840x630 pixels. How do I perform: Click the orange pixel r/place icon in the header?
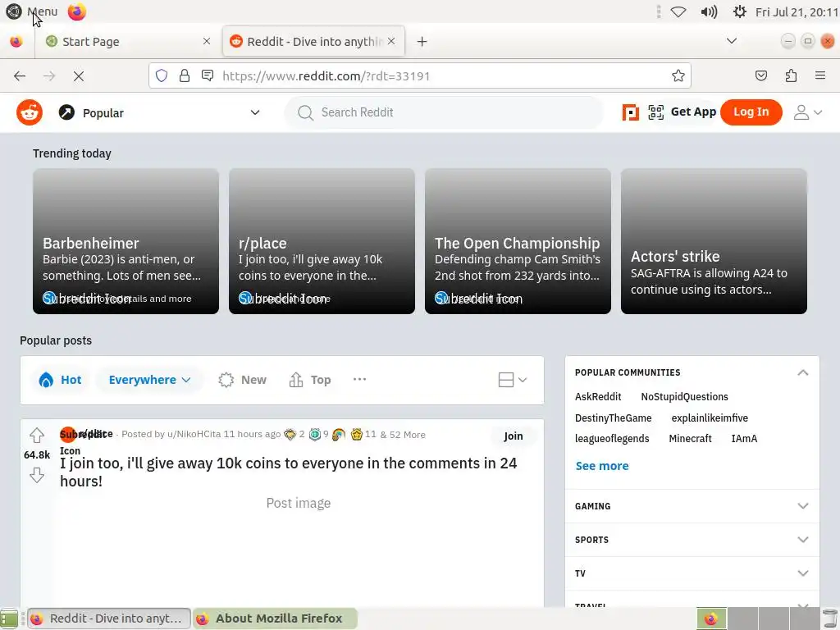point(630,112)
